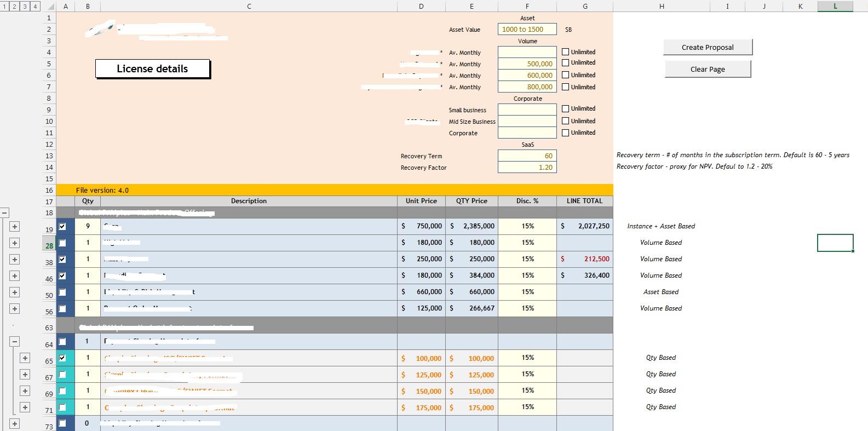
Task: Tick Unlimited beside the 800,000 volume field
Action: click(566, 87)
